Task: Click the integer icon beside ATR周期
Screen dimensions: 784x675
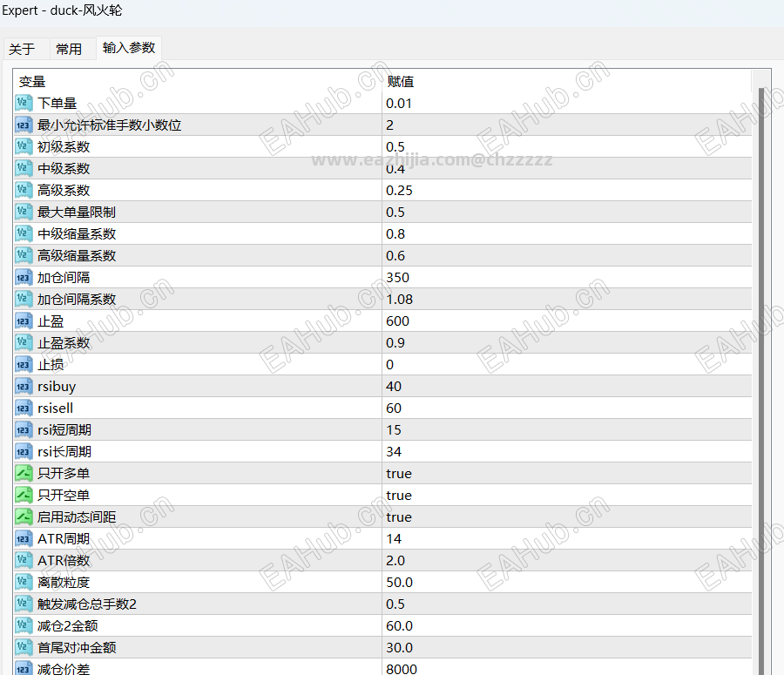Action: tap(24, 539)
